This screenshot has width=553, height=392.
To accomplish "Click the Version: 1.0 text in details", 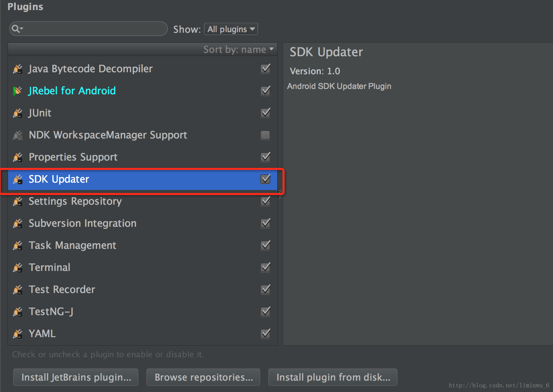I will (315, 71).
